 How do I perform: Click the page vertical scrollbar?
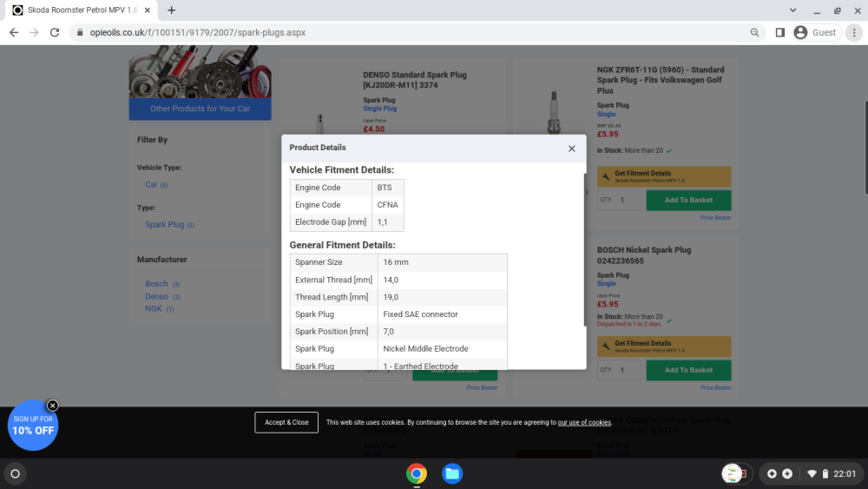(865, 148)
